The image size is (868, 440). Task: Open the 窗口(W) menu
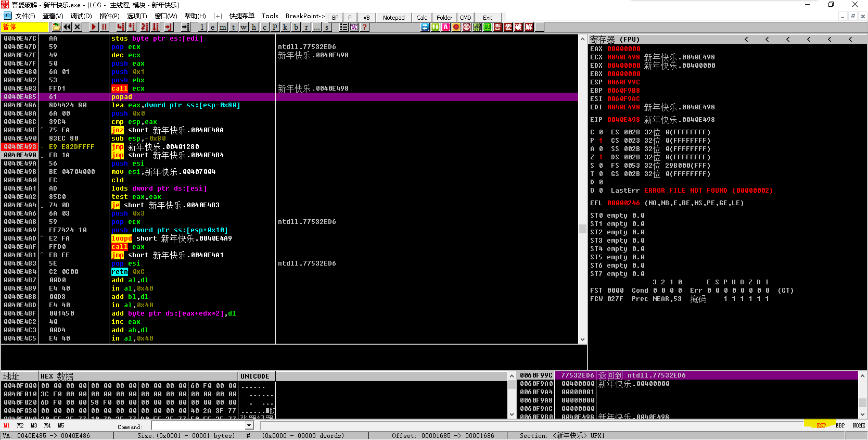click(166, 16)
